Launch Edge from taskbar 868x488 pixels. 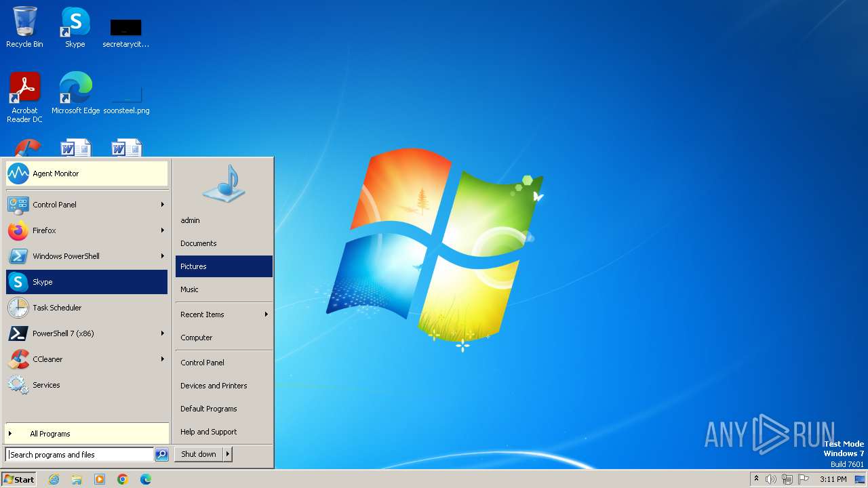tap(146, 479)
